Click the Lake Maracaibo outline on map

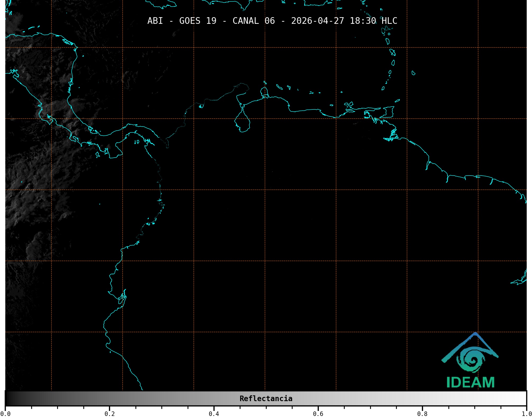point(242,122)
